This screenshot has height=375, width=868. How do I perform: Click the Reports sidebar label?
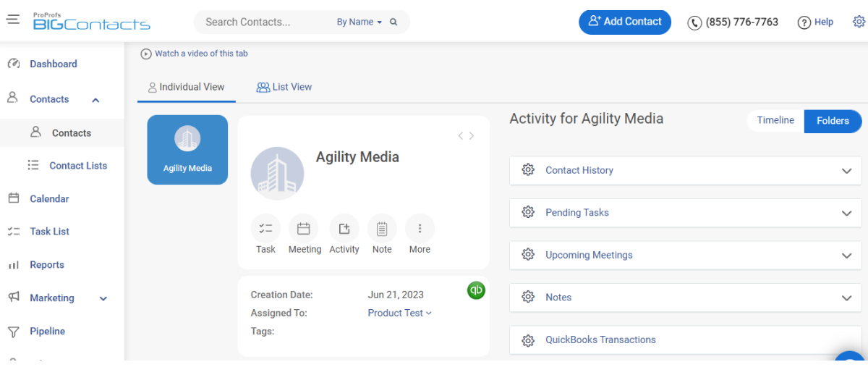pos(47,265)
